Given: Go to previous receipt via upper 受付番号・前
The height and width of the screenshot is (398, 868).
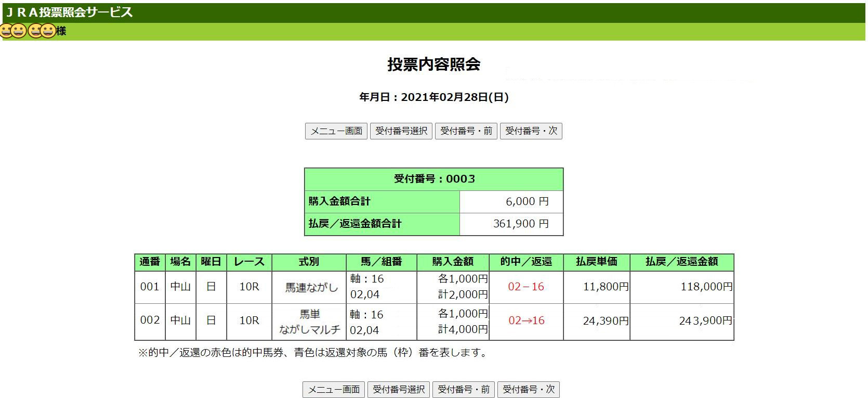Looking at the screenshot, I should [466, 131].
